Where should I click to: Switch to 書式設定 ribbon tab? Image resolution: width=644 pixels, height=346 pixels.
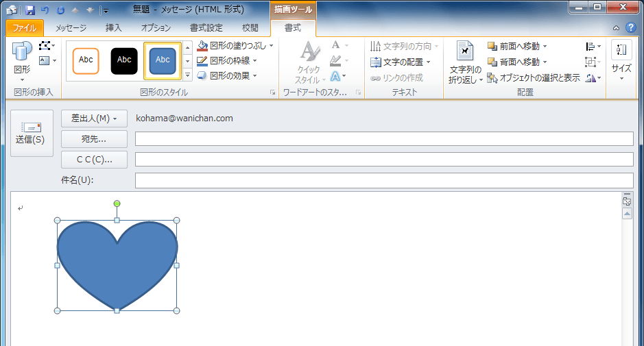(x=206, y=28)
